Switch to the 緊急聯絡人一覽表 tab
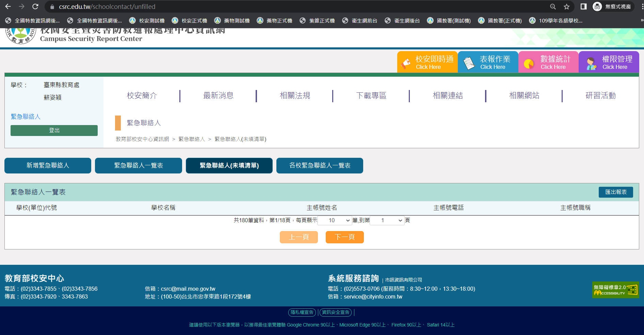This screenshot has width=644, height=335. point(139,166)
